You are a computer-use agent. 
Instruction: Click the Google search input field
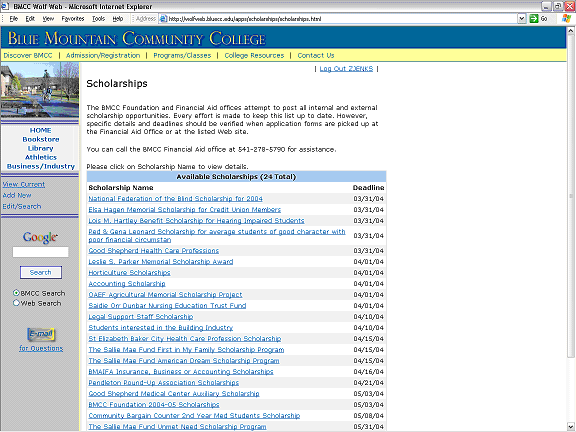[x=40, y=252]
